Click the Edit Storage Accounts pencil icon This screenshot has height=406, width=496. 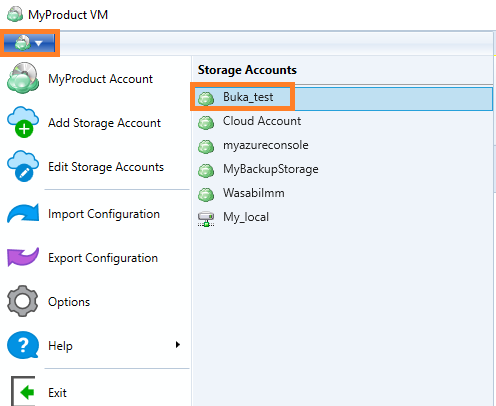point(23,166)
